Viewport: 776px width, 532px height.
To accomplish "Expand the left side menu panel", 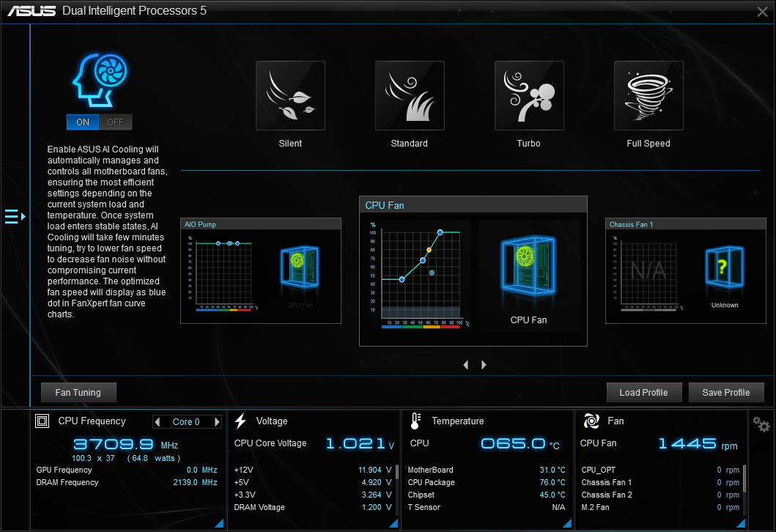I will [x=15, y=216].
